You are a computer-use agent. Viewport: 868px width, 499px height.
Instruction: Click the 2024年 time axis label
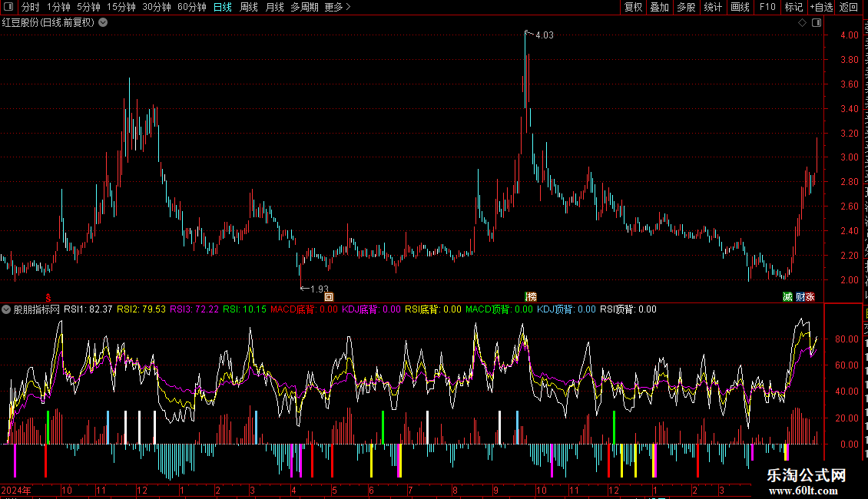[16, 490]
